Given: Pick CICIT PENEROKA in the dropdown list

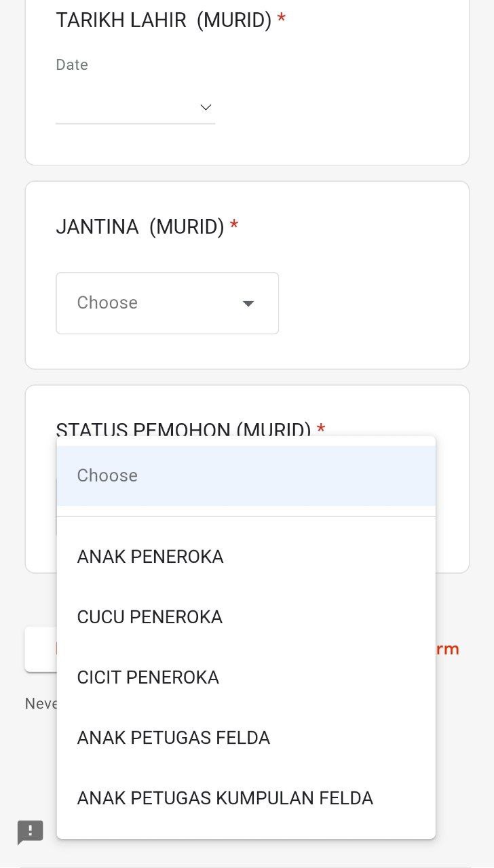Looking at the screenshot, I should 148,677.
